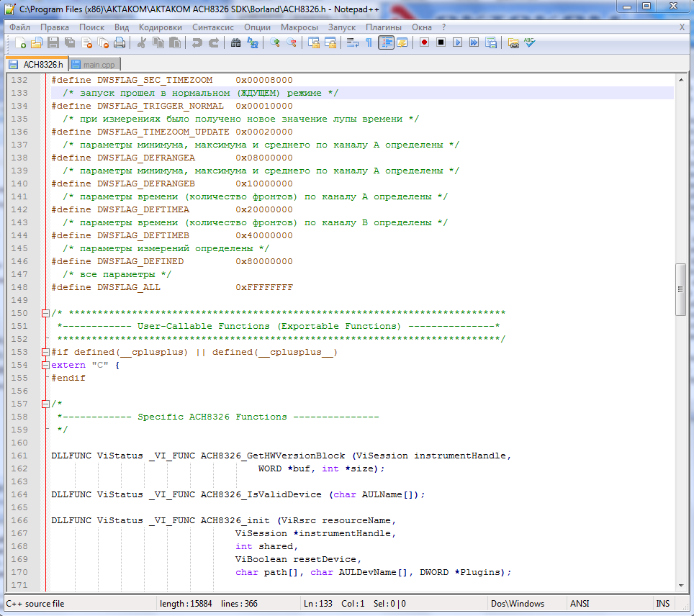Click the Zoom In toolbar icon
Viewport: 694px width, 616px height.
pos(275,42)
